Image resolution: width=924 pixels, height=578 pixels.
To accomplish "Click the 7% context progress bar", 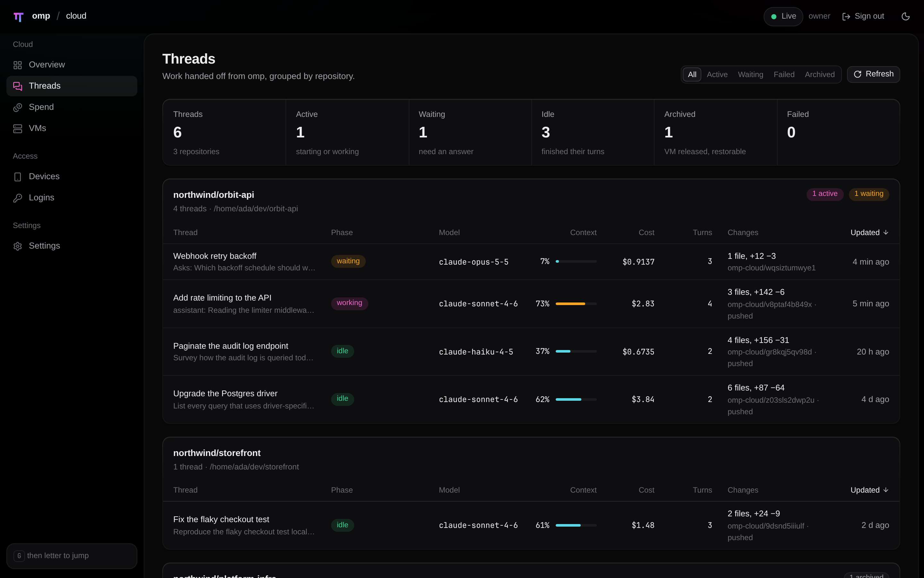I will [x=576, y=261].
